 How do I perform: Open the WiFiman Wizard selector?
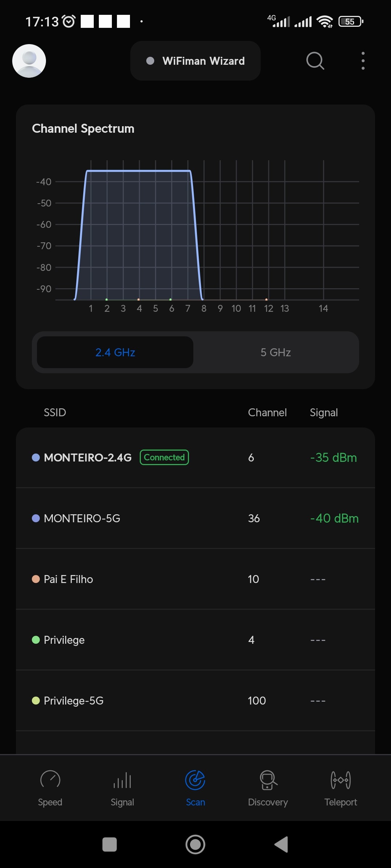pos(195,61)
